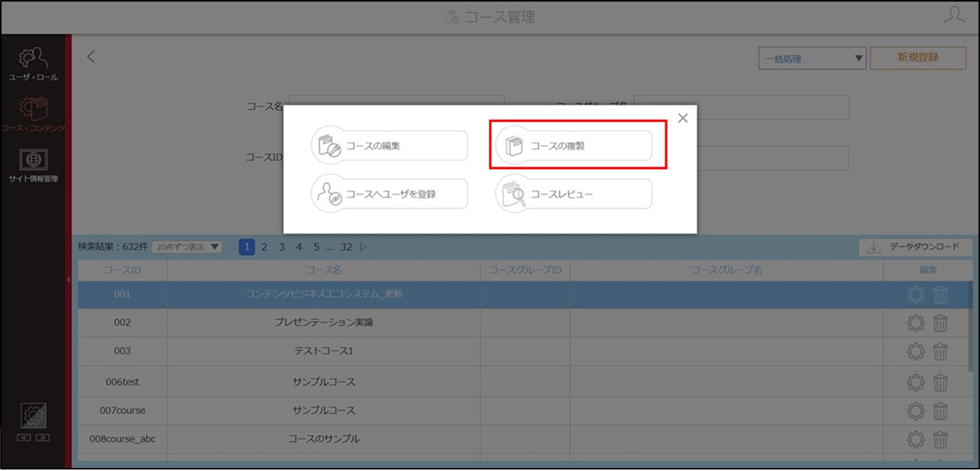The height and width of the screenshot is (471, 980).
Task: Click the next page arrow
Action: coord(364,247)
